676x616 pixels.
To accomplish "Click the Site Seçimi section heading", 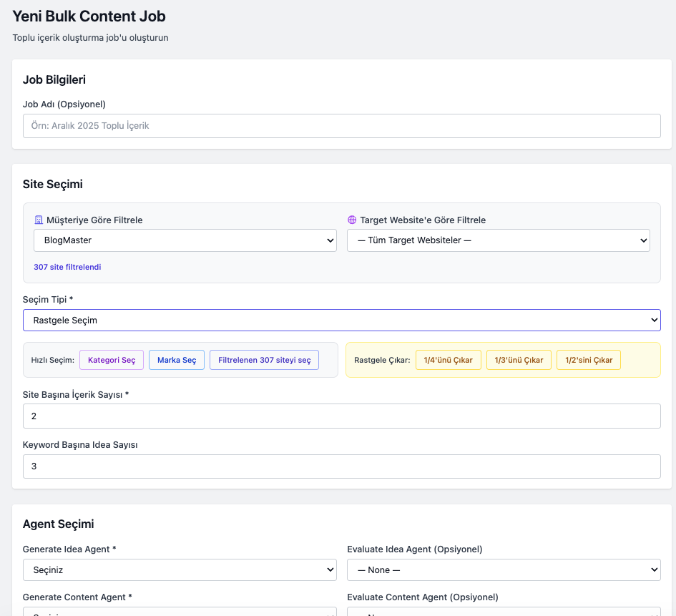I will (x=53, y=185).
